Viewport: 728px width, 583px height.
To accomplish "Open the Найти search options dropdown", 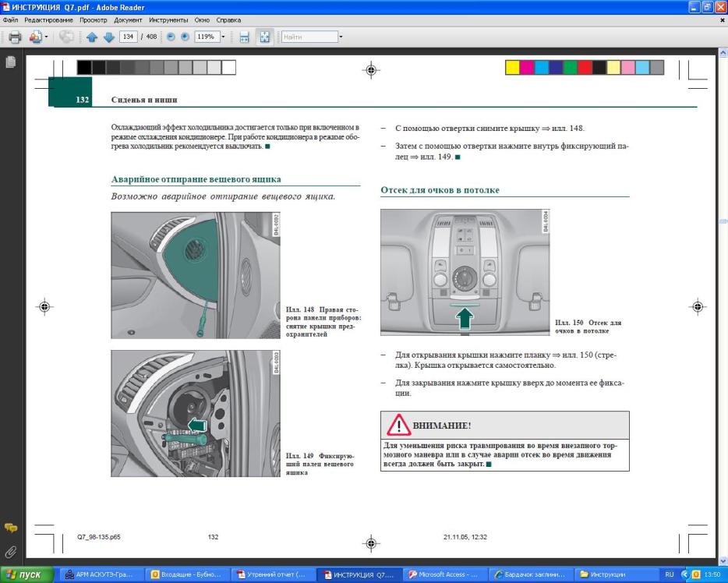I will click(x=341, y=37).
